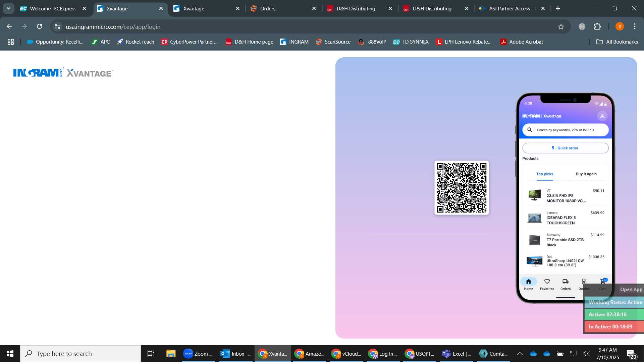Click the browser forward arrow

click(x=24, y=26)
